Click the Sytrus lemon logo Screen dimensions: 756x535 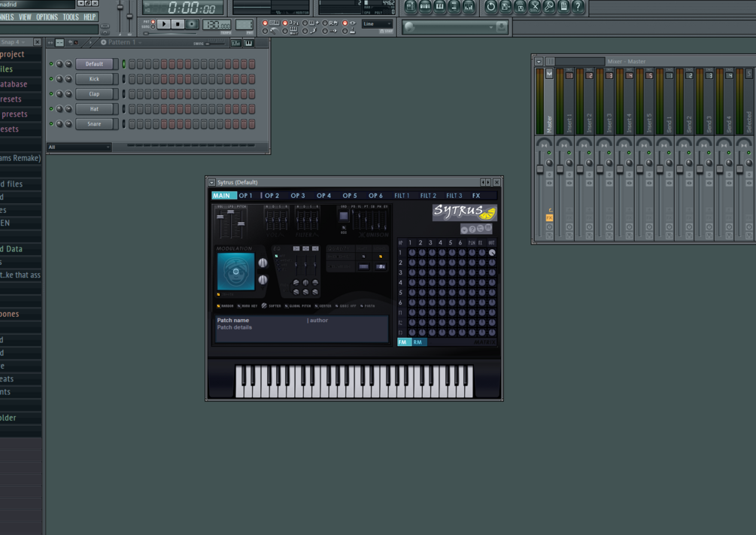pyautogui.click(x=464, y=211)
